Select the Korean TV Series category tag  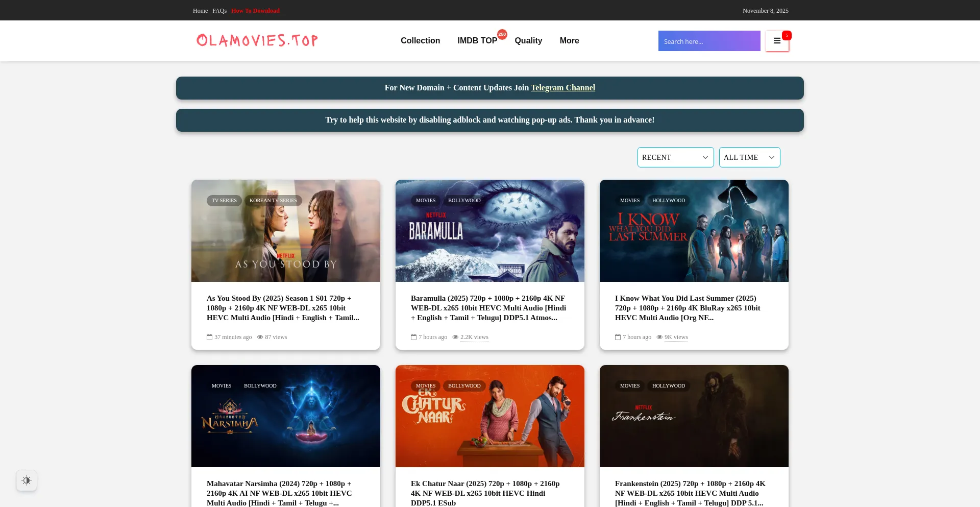click(273, 201)
